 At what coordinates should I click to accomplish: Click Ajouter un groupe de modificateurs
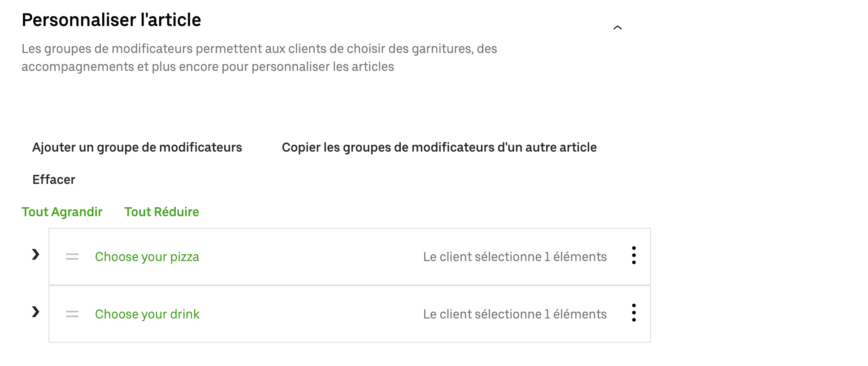(x=137, y=147)
